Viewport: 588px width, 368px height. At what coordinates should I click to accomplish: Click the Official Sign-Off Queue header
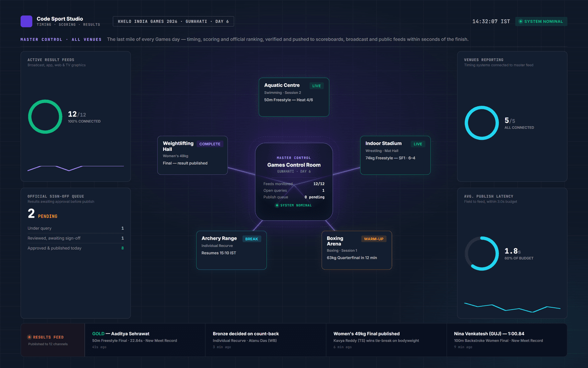[56, 196]
